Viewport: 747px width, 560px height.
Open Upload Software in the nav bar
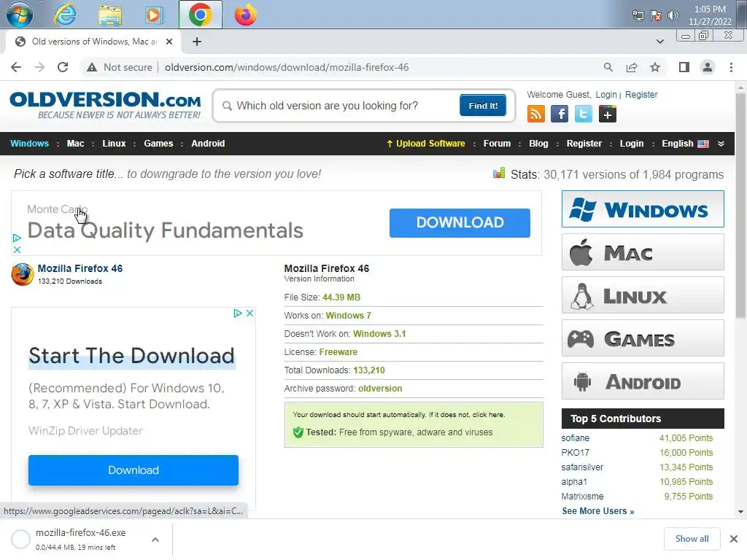coord(426,144)
